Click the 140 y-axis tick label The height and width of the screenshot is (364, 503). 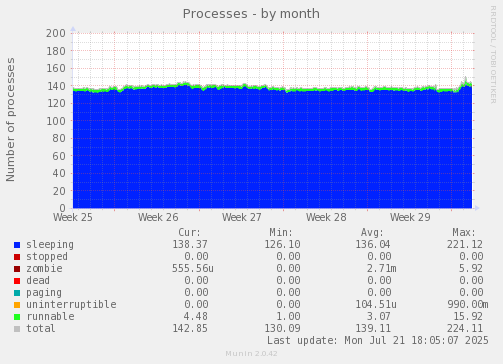pyautogui.click(x=56, y=86)
